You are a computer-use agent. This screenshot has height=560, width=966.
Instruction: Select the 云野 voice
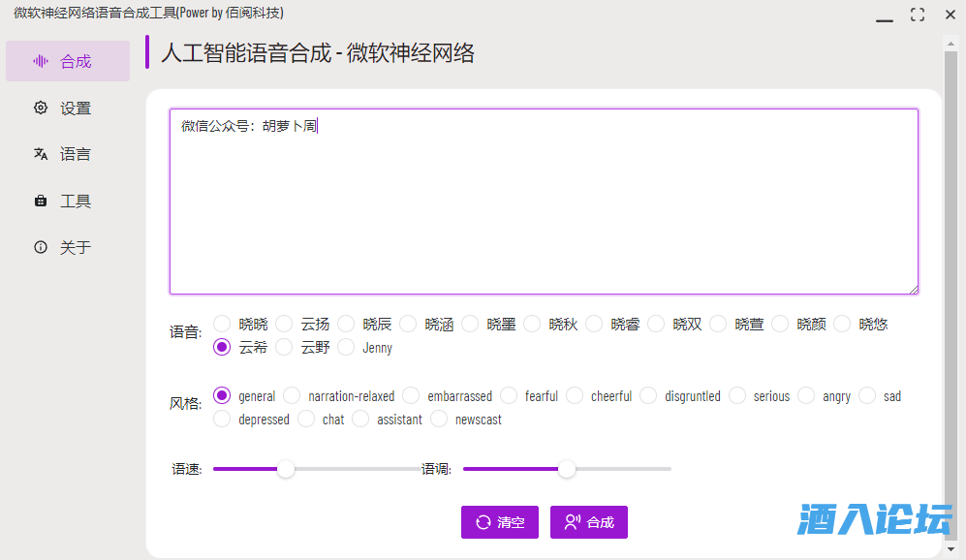(x=284, y=347)
